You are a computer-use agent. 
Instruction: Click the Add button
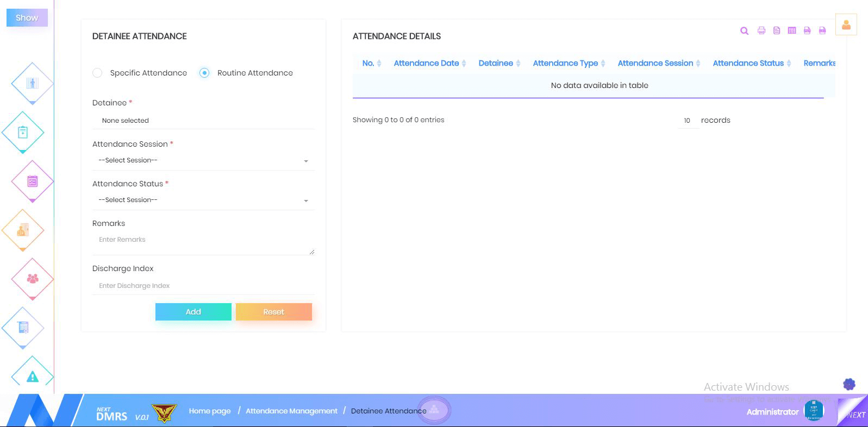[x=193, y=312]
